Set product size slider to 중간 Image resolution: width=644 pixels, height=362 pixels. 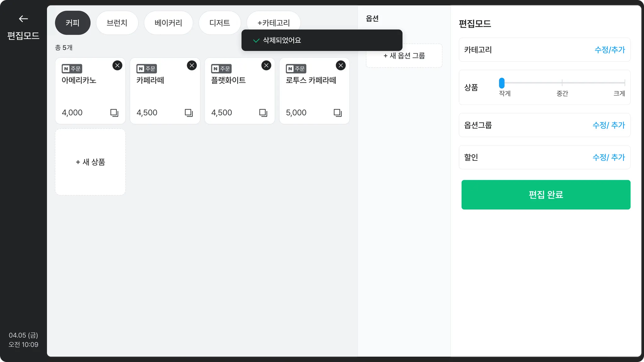click(562, 83)
